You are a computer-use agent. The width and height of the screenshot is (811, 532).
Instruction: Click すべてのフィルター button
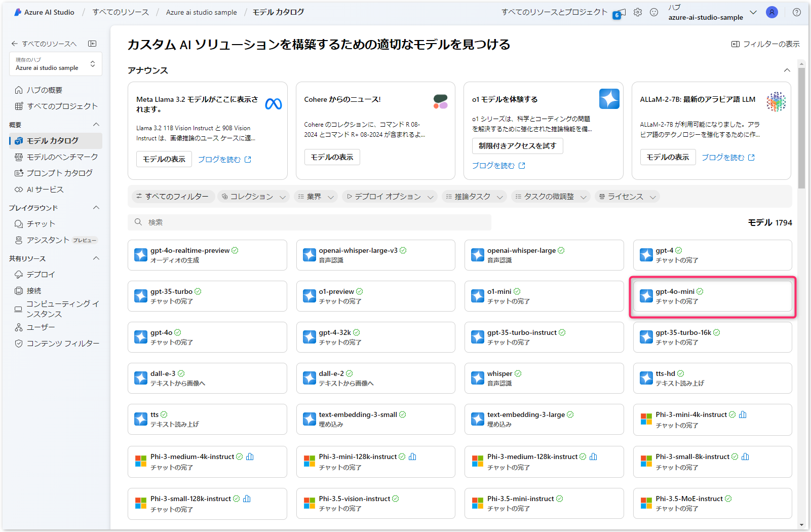(x=172, y=197)
